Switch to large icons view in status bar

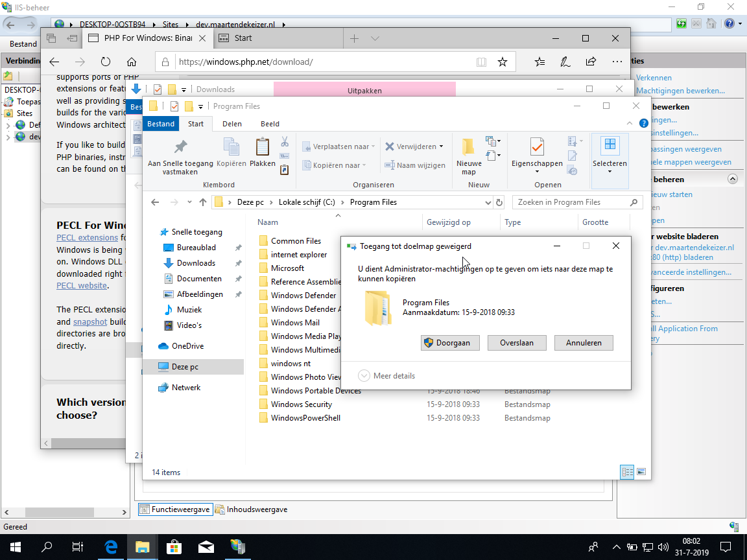pyautogui.click(x=641, y=472)
